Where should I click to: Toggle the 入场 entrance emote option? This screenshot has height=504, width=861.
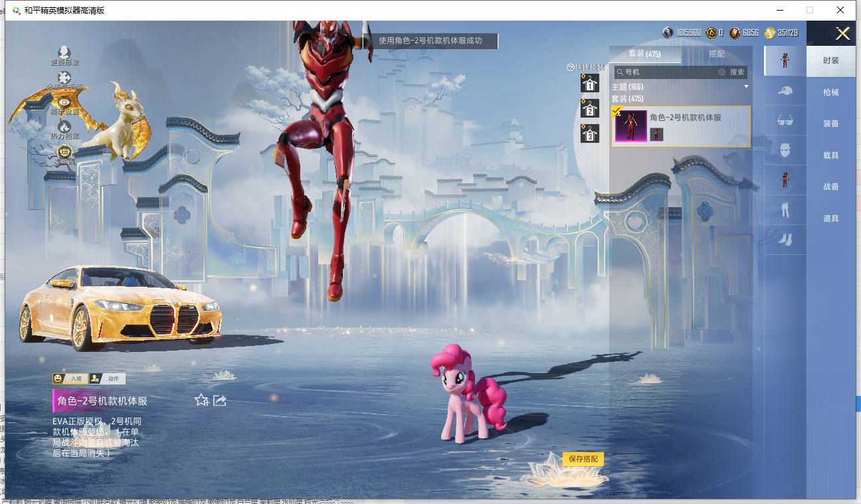tap(70, 378)
